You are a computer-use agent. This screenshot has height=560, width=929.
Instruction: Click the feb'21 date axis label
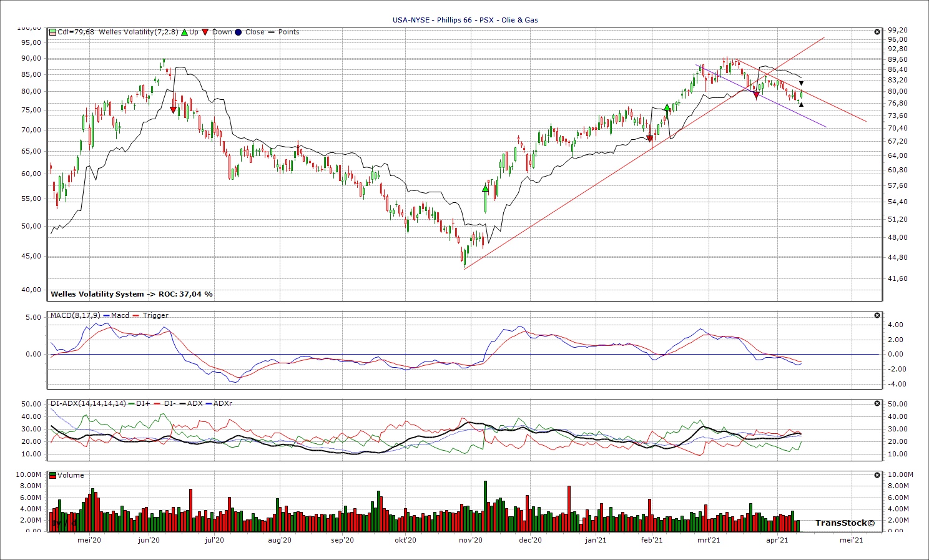coord(652,540)
